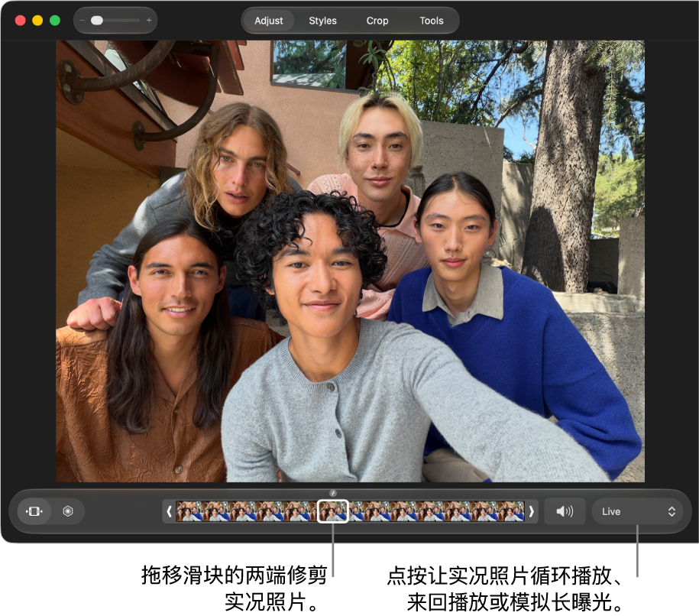The image size is (699, 616).
Task: Open the Tools tab
Action: pos(432,21)
